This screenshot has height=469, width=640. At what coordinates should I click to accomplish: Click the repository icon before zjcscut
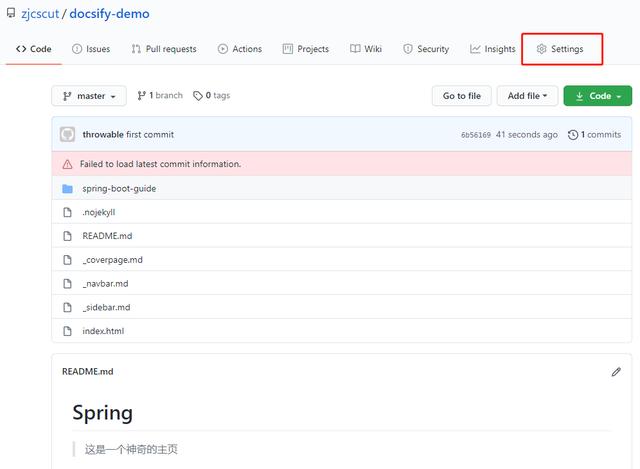click(11, 13)
